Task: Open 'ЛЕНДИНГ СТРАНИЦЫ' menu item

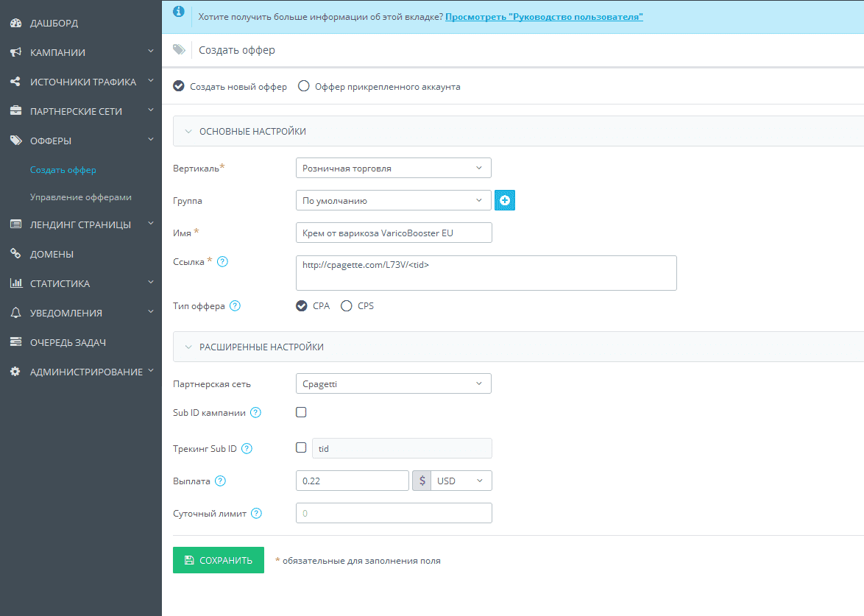Action: tap(80, 224)
